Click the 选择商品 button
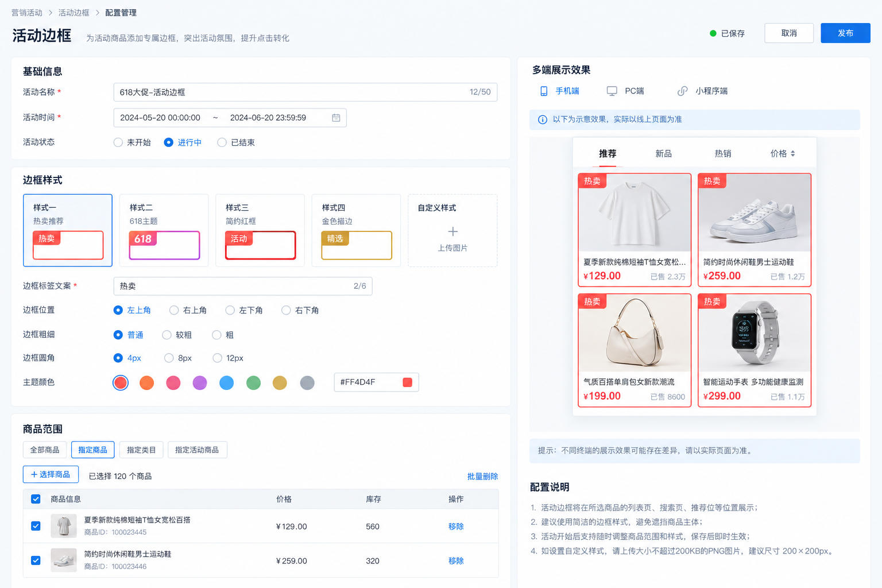This screenshot has width=882, height=588. click(x=51, y=474)
